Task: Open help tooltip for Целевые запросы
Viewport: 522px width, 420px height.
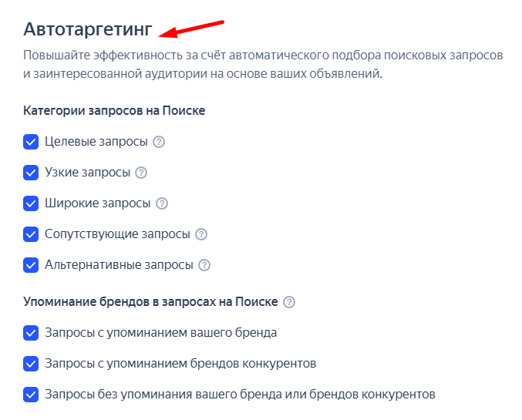Action: tap(160, 142)
